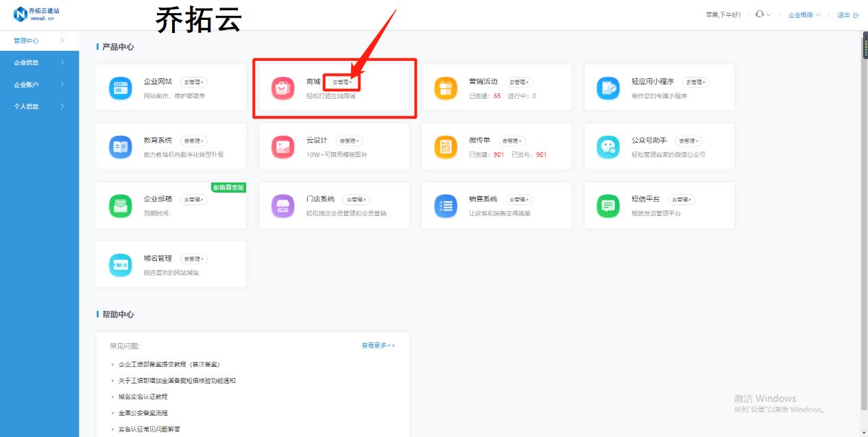
Task: Open the 企业账户 sidebar menu
Action: pyautogui.click(x=27, y=84)
